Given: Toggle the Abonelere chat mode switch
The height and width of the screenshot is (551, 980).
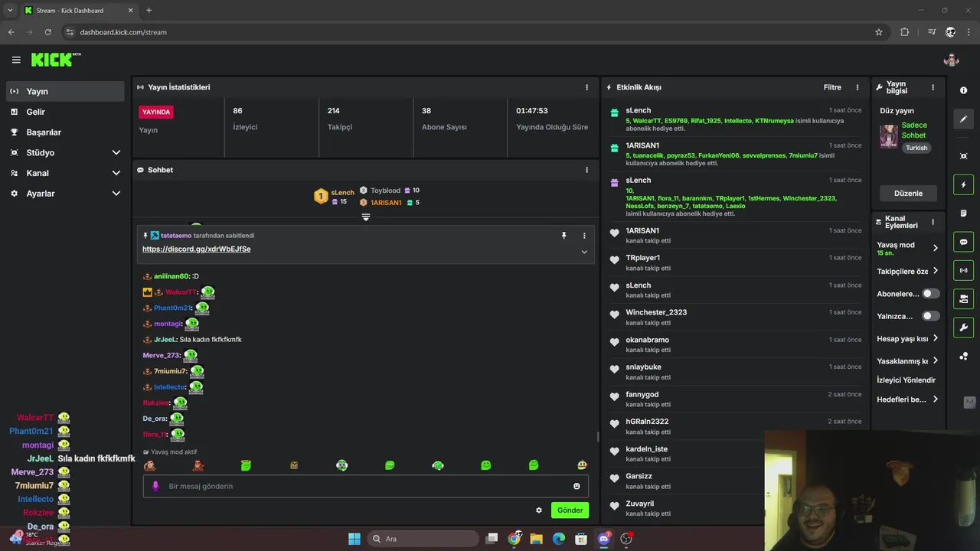Looking at the screenshot, I should 930,294.
